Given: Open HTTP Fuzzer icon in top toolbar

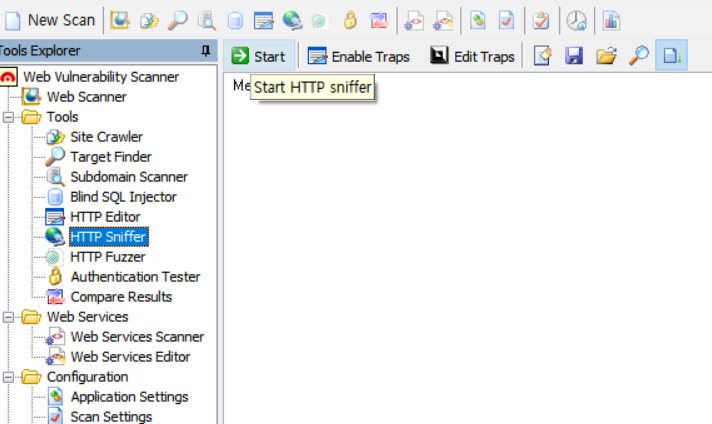Looking at the screenshot, I should (320, 20).
